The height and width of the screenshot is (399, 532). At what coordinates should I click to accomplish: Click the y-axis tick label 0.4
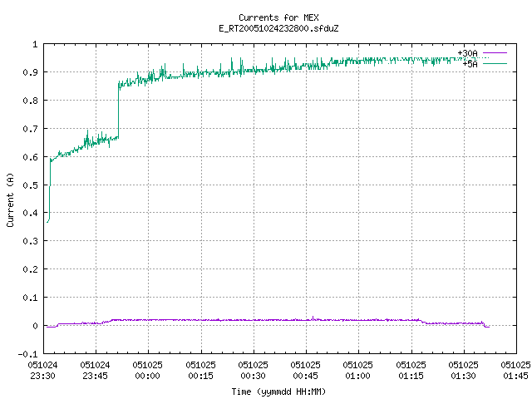[x=30, y=213]
